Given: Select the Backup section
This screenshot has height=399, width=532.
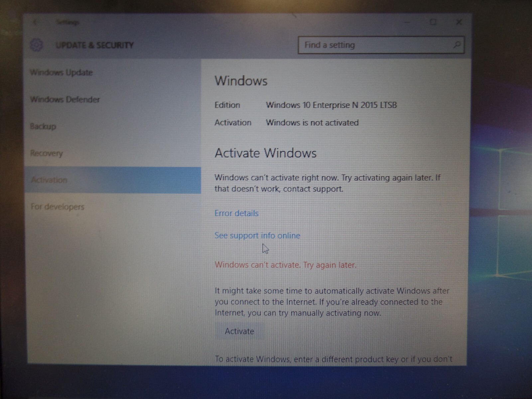Looking at the screenshot, I should 113,126.
